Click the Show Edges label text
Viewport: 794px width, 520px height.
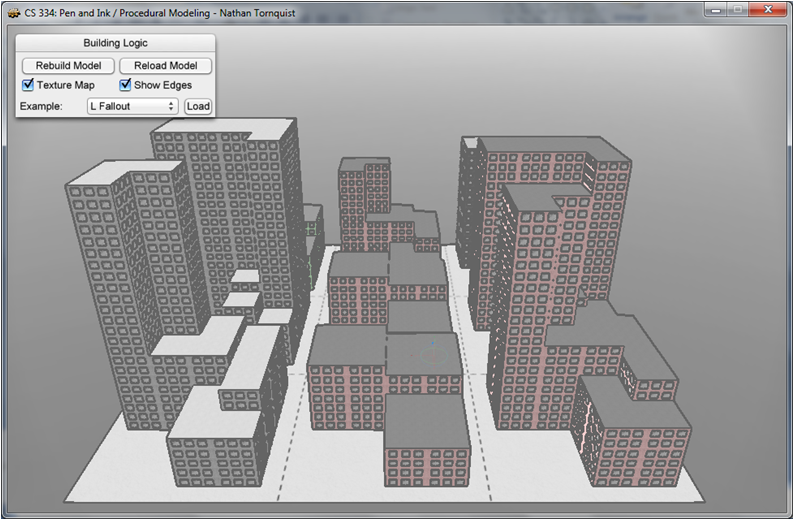click(163, 85)
